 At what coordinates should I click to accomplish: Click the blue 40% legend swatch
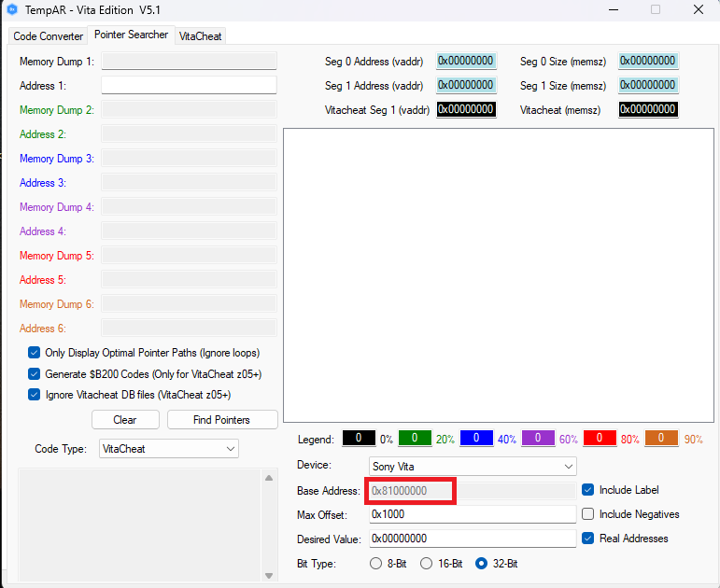476,439
